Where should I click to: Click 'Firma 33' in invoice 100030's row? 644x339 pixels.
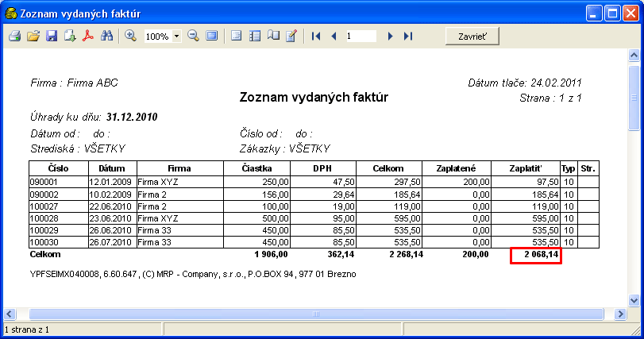click(x=154, y=242)
